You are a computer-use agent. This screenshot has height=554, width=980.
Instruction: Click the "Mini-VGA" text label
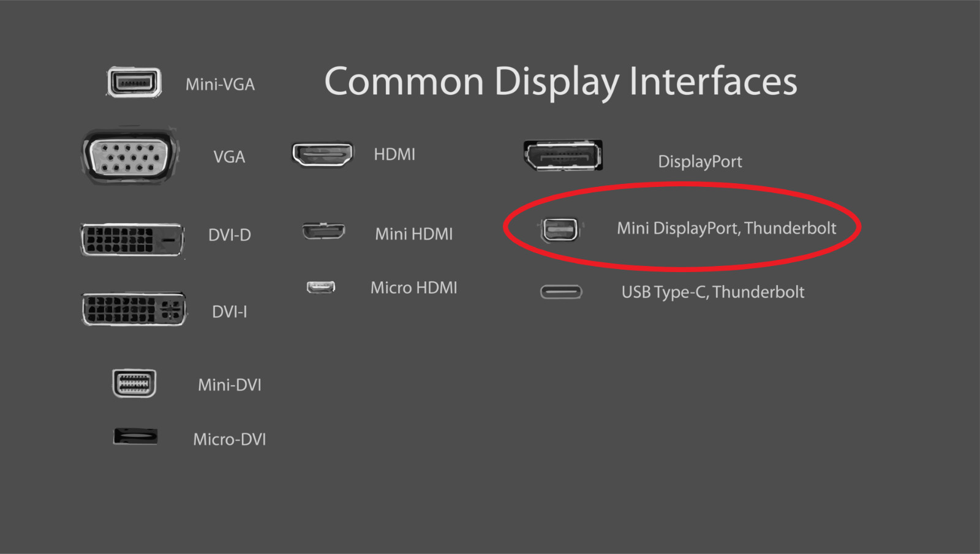[221, 85]
